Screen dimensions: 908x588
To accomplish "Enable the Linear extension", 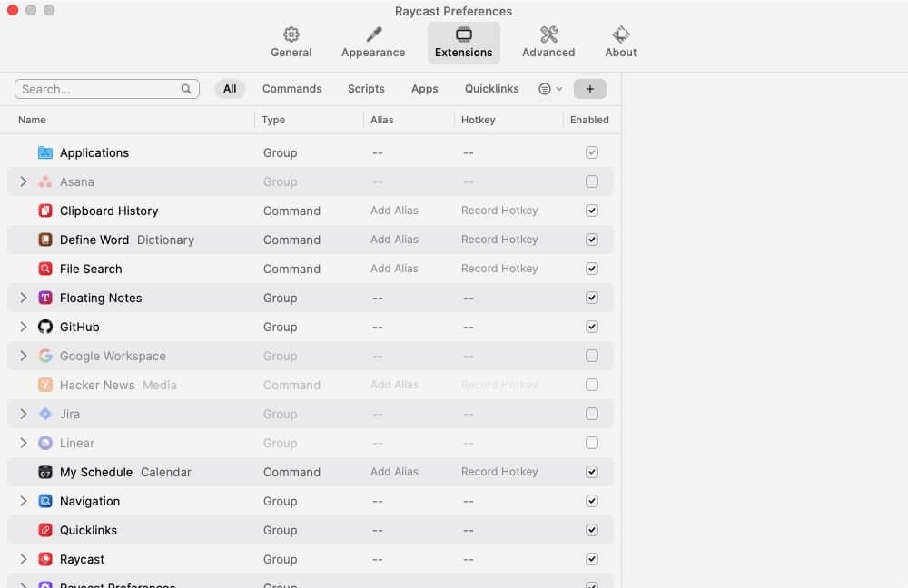I will (591, 443).
